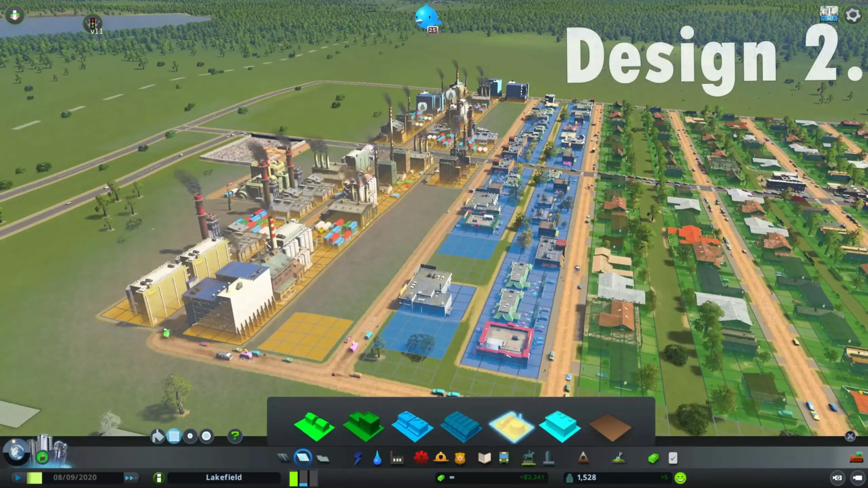Open Water and Sewage menu
This screenshot has height=488, width=868.
click(377, 459)
